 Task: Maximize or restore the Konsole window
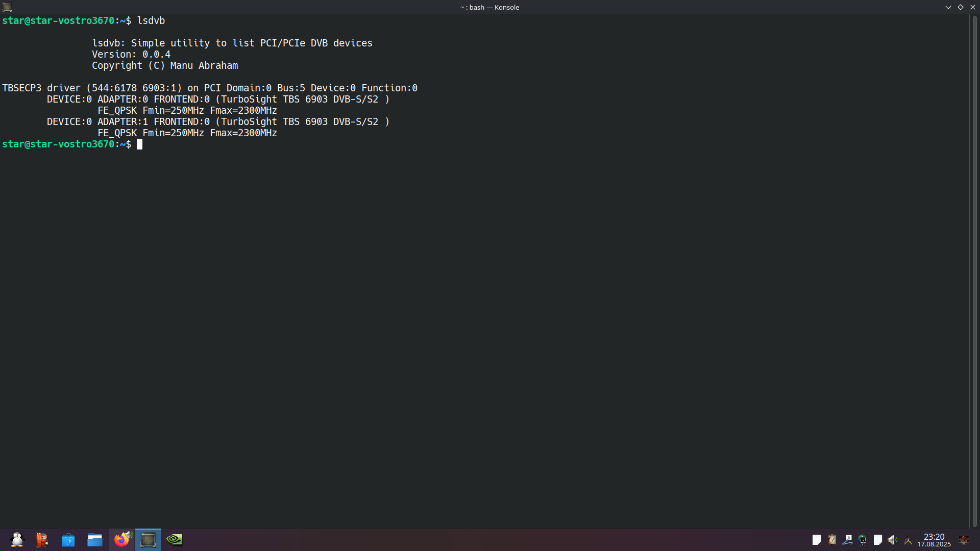(961, 7)
